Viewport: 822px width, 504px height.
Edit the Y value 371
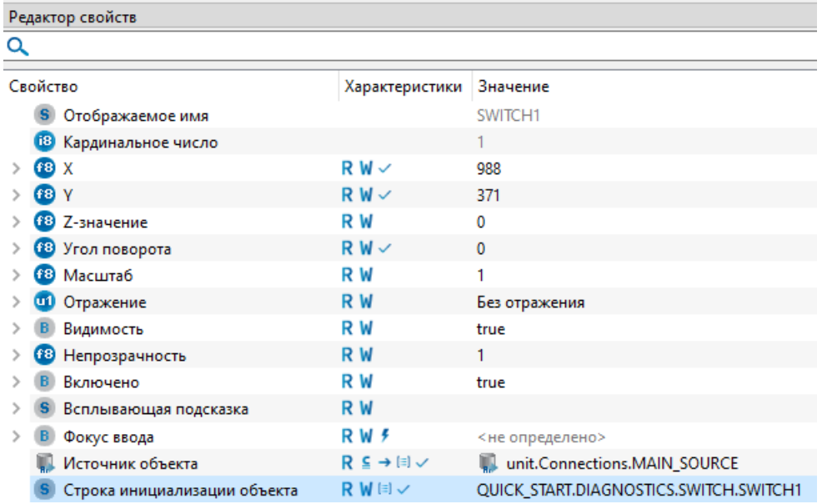(x=489, y=196)
